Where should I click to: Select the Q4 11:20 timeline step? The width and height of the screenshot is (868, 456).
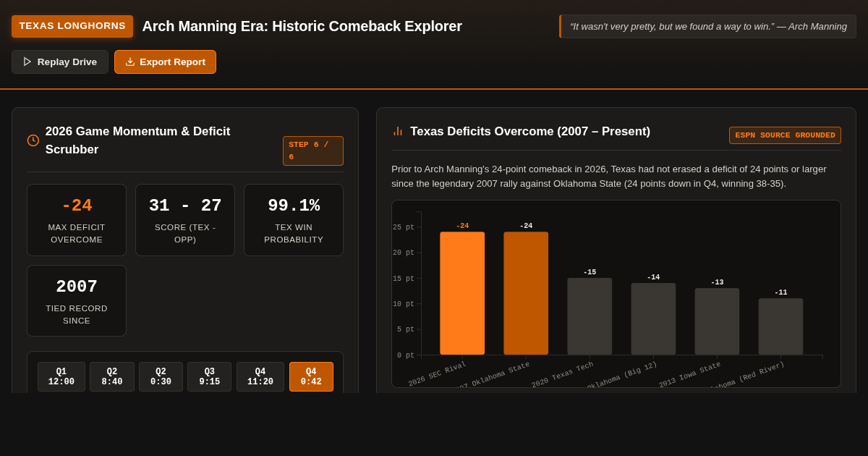coord(260,377)
